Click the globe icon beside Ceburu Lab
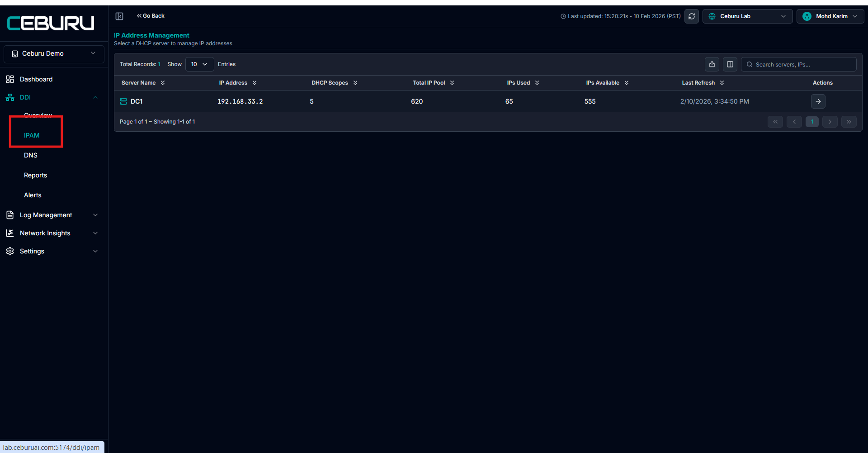868x453 pixels. click(712, 16)
